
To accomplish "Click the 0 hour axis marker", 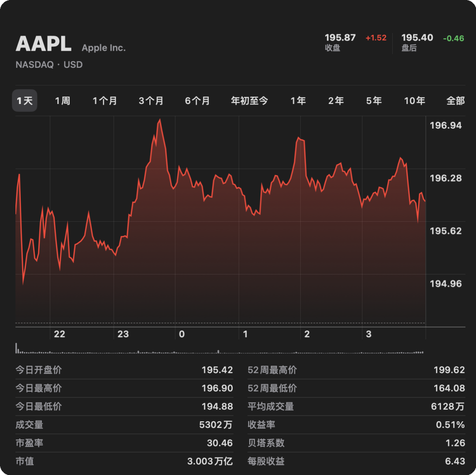I will [182, 334].
